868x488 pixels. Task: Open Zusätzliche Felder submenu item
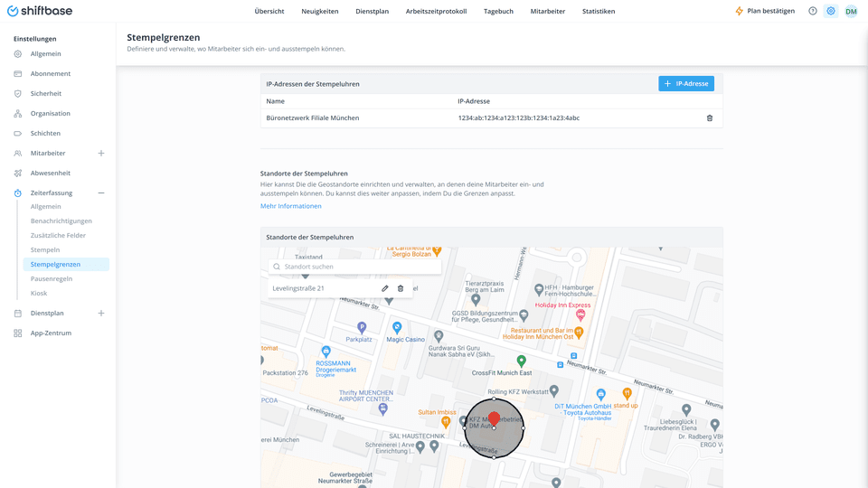(58, 235)
